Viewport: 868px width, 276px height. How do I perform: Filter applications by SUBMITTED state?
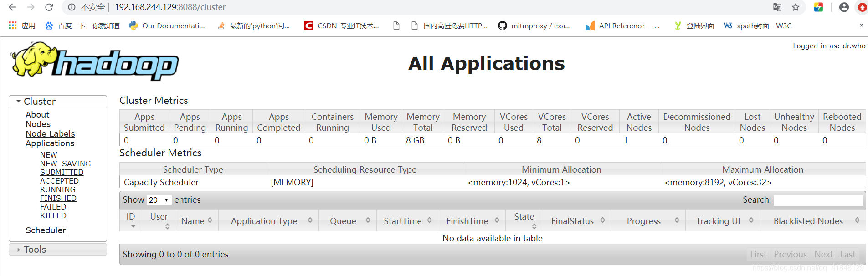coord(62,172)
